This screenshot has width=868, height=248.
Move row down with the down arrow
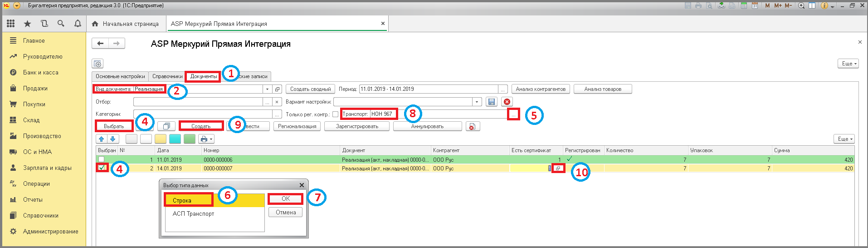tap(113, 139)
